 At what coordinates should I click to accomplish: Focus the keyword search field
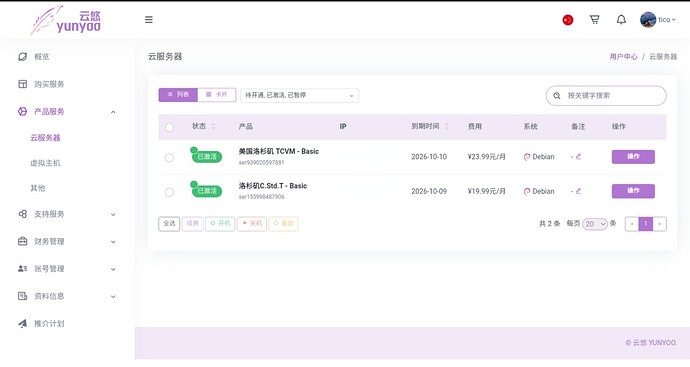[x=606, y=95]
